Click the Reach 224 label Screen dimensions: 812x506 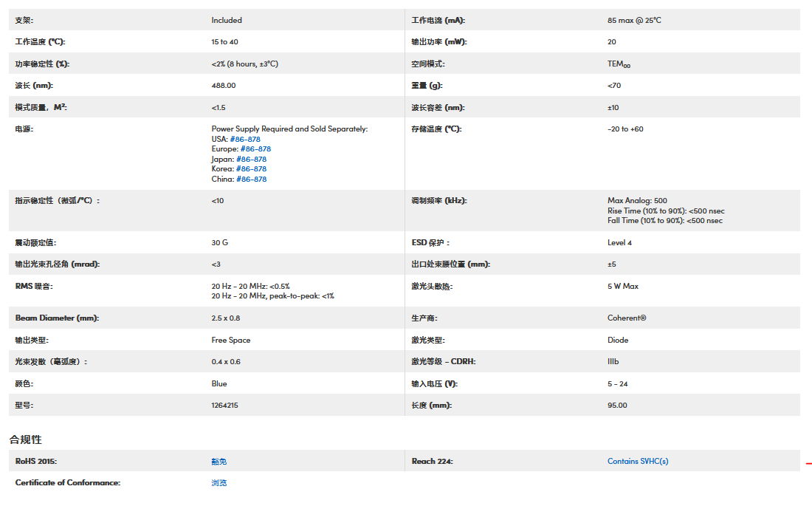click(432, 461)
